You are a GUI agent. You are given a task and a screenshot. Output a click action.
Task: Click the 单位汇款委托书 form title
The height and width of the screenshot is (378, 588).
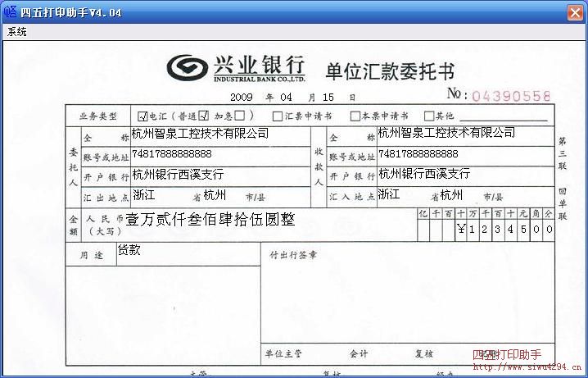tap(390, 71)
